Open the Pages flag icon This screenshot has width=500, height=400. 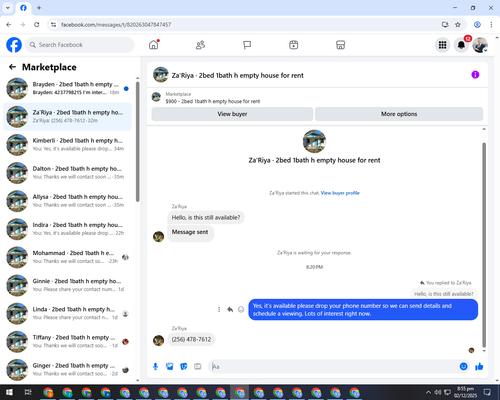coord(247,45)
